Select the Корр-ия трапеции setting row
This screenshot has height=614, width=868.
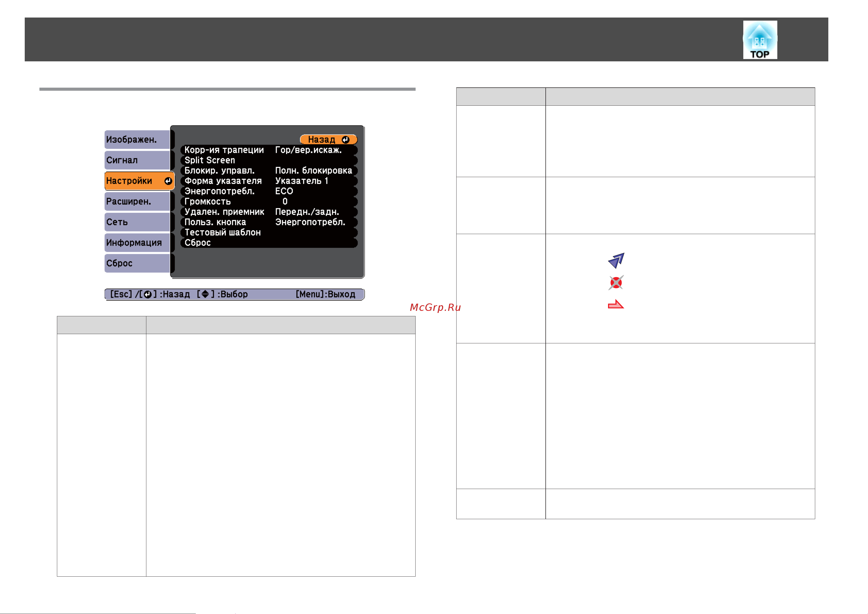[269, 150]
